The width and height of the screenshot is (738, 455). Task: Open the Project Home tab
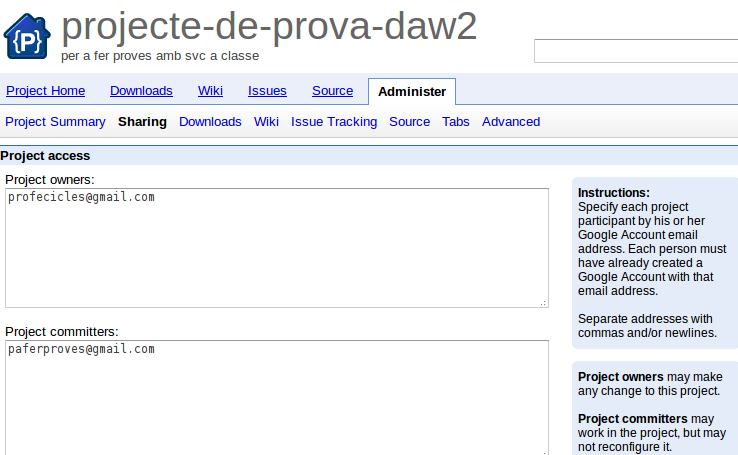point(46,91)
